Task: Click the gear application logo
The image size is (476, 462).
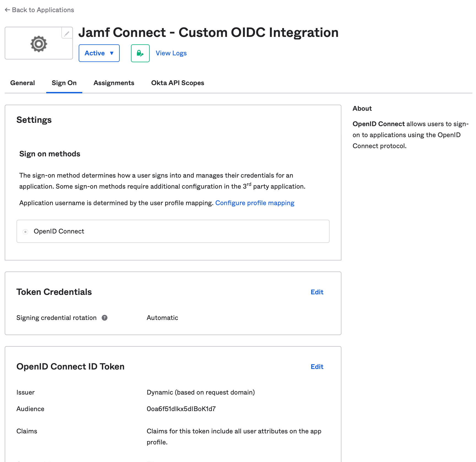Action: 39,44
